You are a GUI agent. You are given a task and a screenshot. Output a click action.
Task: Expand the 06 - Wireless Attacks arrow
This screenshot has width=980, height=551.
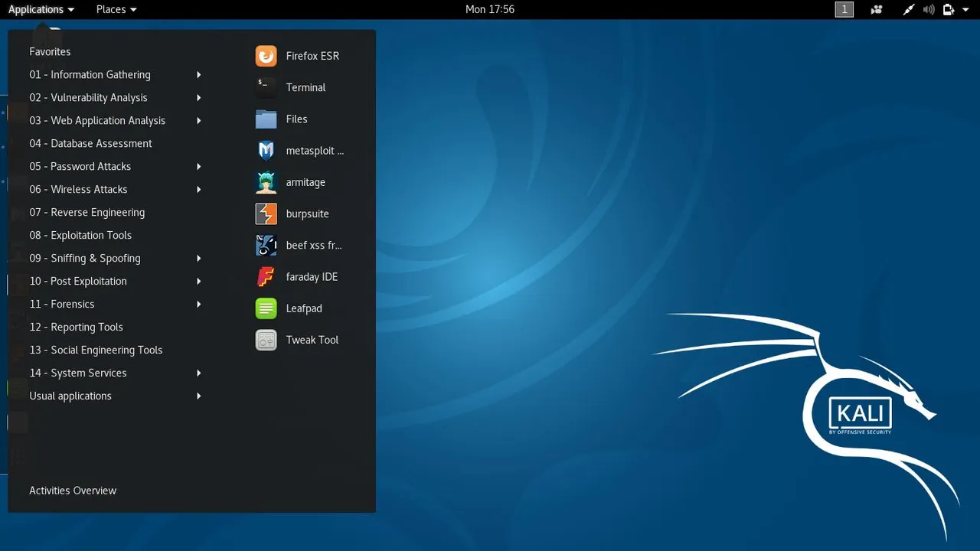pyautogui.click(x=198, y=189)
